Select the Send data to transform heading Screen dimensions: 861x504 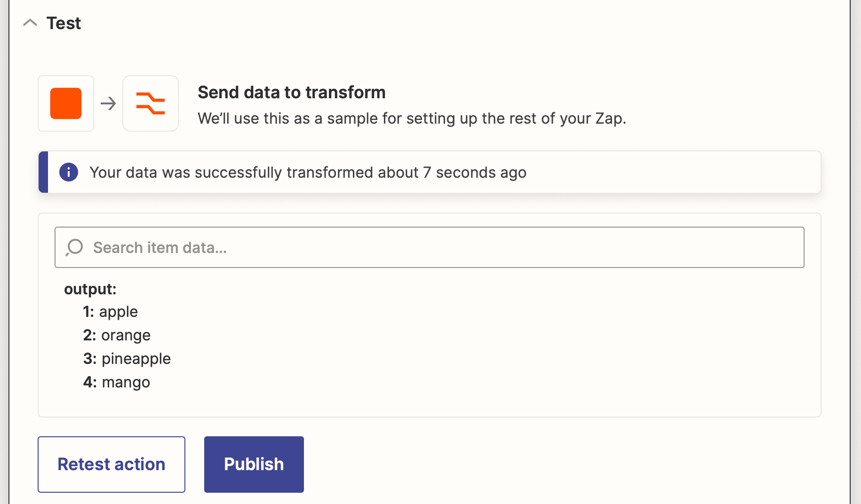click(x=292, y=92)
